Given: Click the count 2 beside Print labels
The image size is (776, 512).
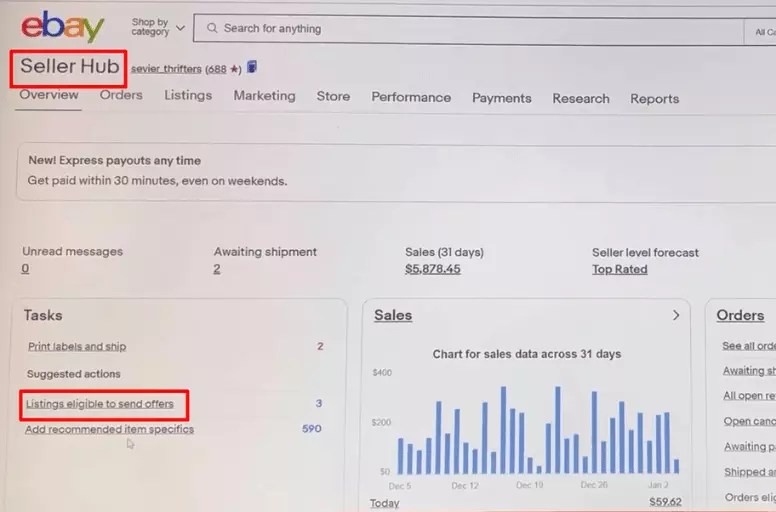Looking at the screenshot, I should (320, 346).
